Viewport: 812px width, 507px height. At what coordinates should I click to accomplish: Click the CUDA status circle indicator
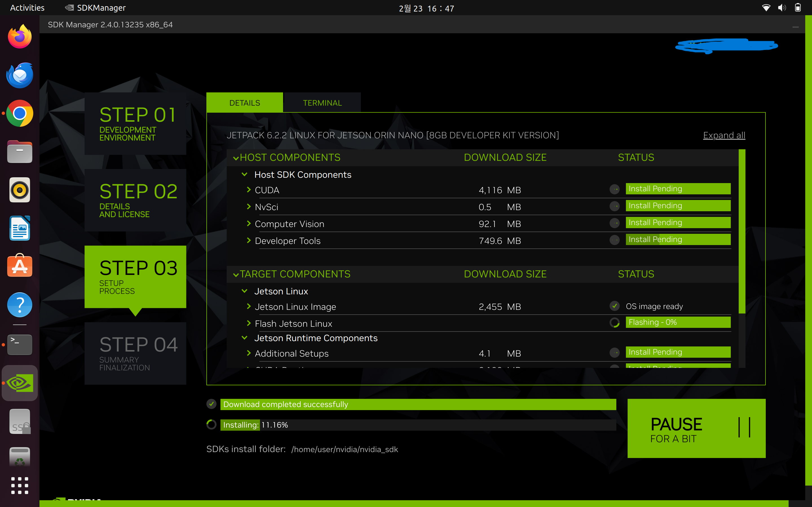coord(614,189)
